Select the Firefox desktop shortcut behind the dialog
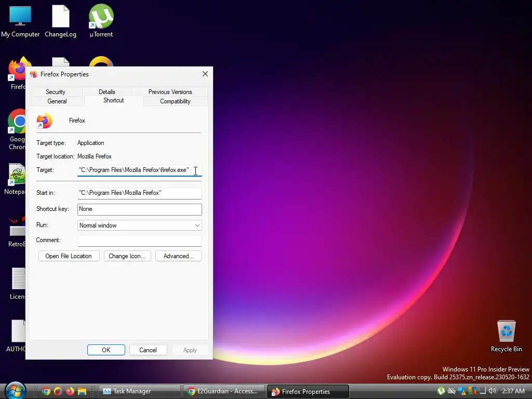This screenshot has height=399, width=532. [18, 73]
